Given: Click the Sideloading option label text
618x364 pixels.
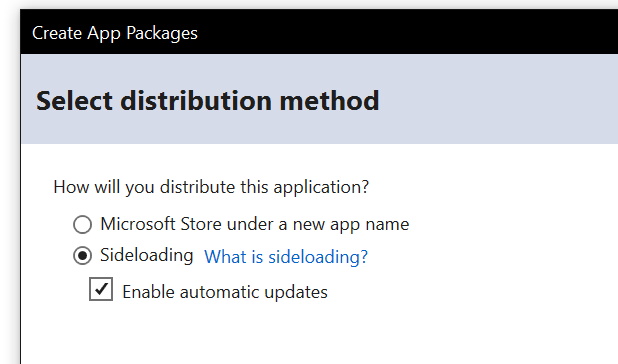Looking at the screenshot, I should click(x=147, y=255).
